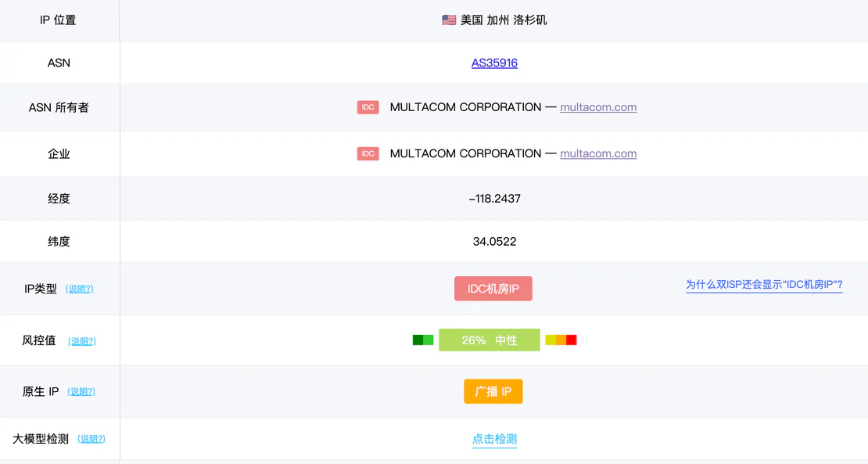
Task: Click the IDC机房IP badge
Action: [493, 288]
